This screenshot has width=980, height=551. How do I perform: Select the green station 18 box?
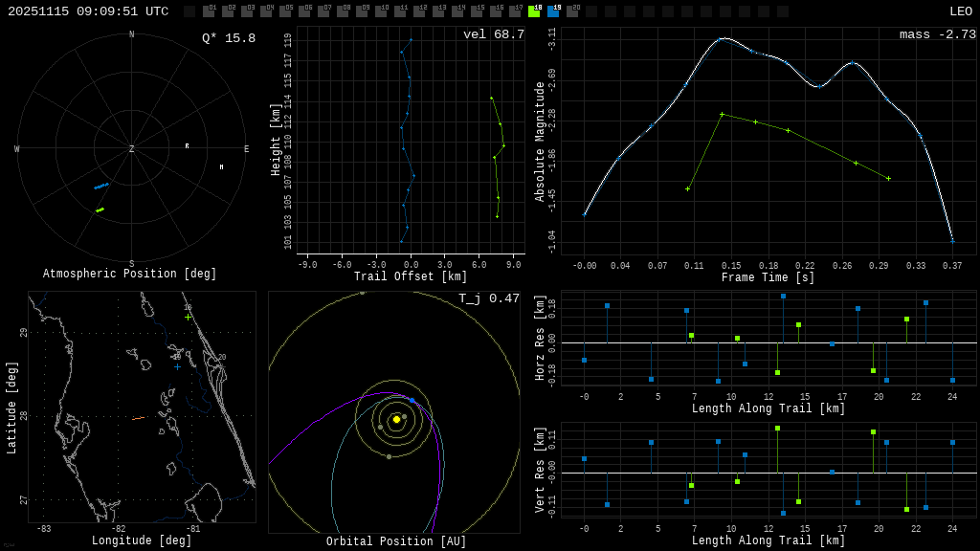[x=534, y=11]
